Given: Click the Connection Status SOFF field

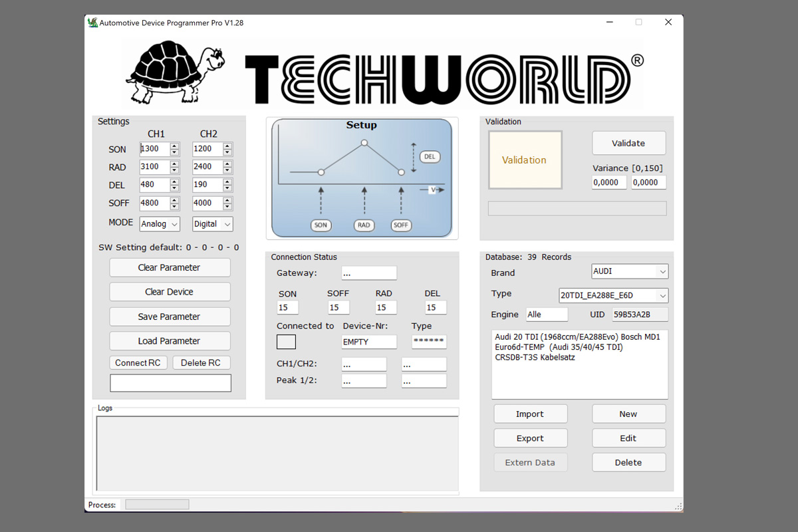Looking at the screenshot, I should pyautogui.click(x=338, y=307).
